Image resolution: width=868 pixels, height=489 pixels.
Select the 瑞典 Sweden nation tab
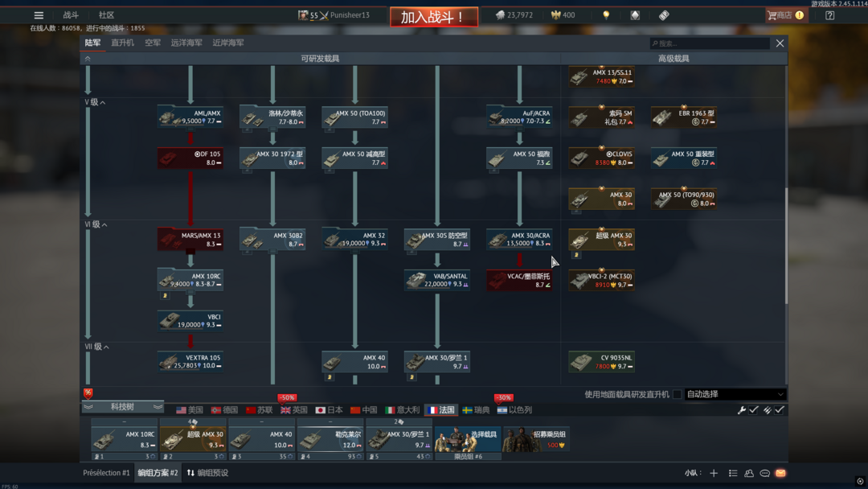pyautogui.click(x=476, y=410)
